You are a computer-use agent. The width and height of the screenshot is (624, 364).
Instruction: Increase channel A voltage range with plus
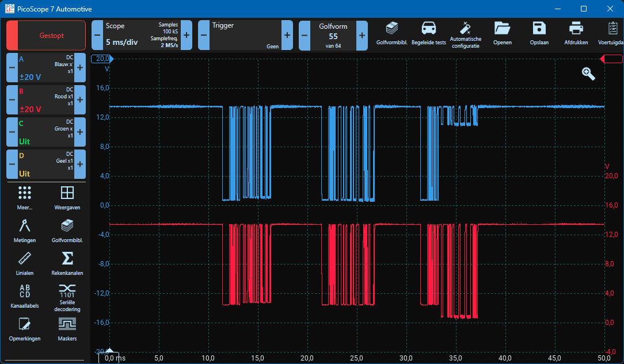pyautogui.click(x=80, y=68)
